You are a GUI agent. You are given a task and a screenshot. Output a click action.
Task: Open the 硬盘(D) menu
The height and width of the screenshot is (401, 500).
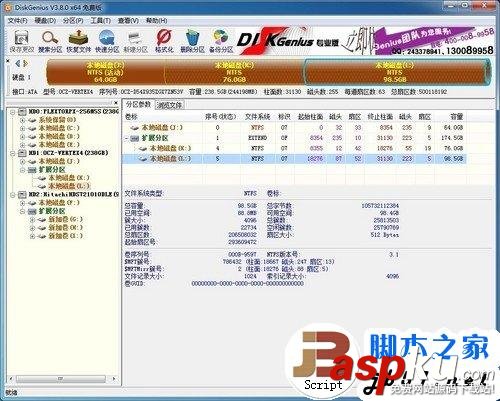coord(45,21)
